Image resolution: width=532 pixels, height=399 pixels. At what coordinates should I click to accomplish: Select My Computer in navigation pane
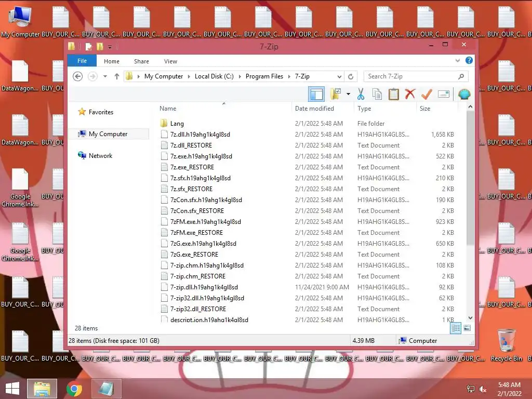pos(108,134)
